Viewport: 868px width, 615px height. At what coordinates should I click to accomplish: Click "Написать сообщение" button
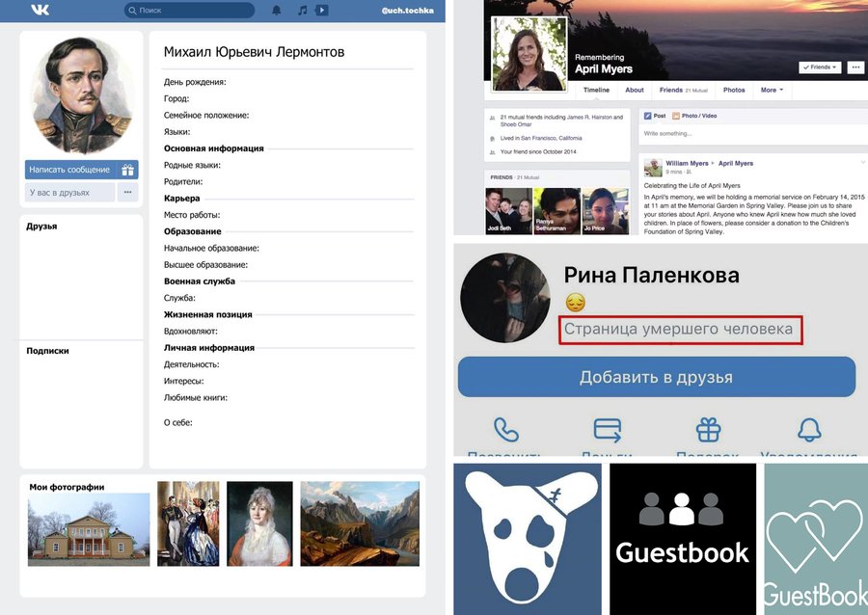(70, 170)
